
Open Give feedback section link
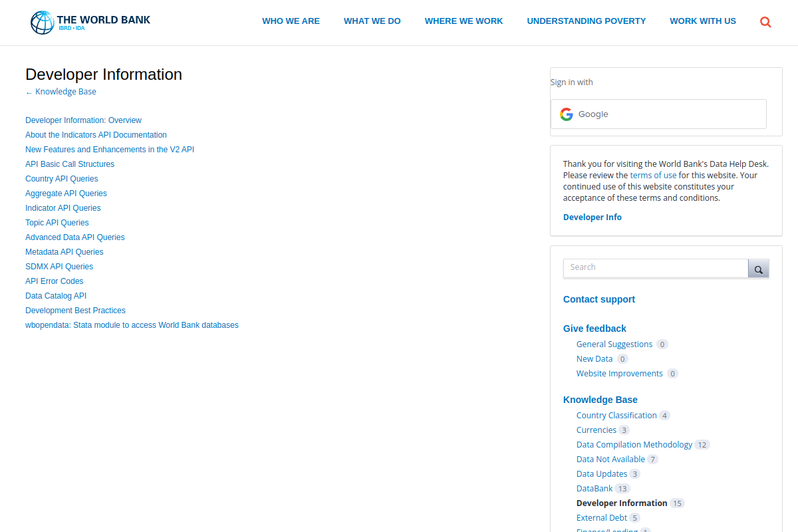click(x=595, y=329)
